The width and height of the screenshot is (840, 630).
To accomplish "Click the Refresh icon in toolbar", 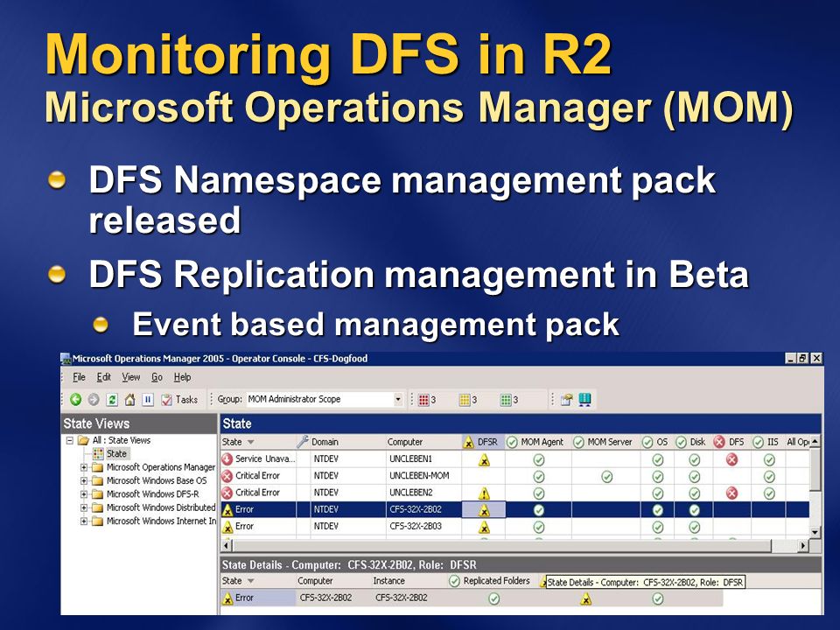I will point(112,399).
